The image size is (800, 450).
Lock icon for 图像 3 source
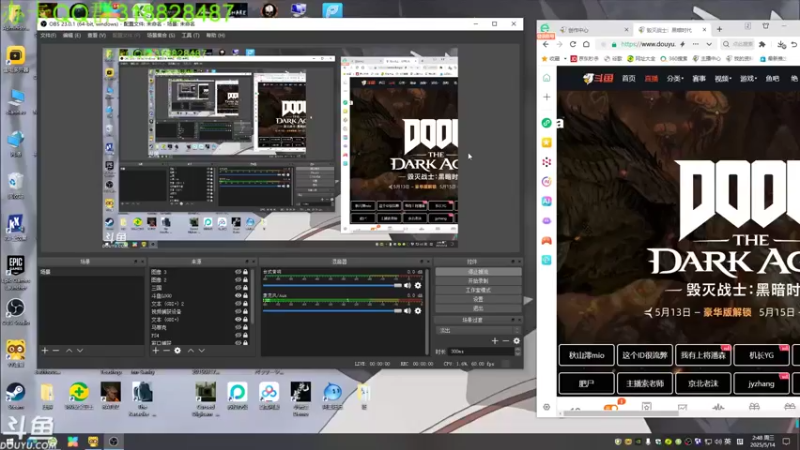coord(245,272)
